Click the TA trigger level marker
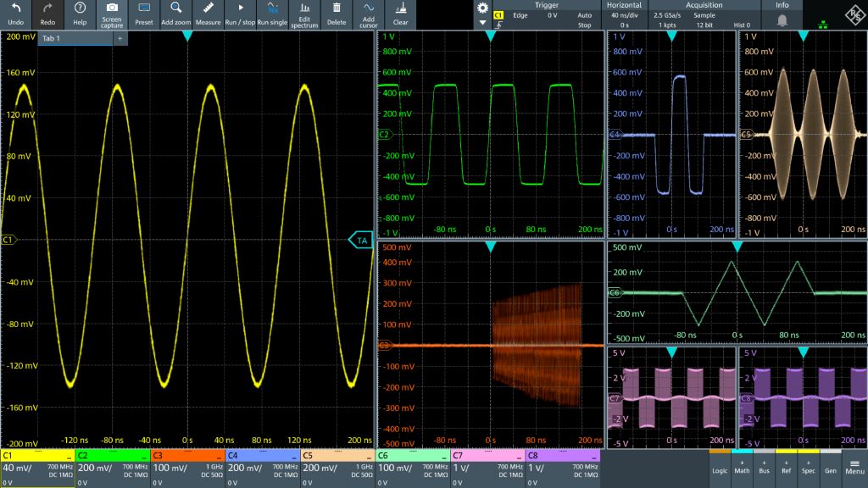The image size is (868, 488). [361, 241]
